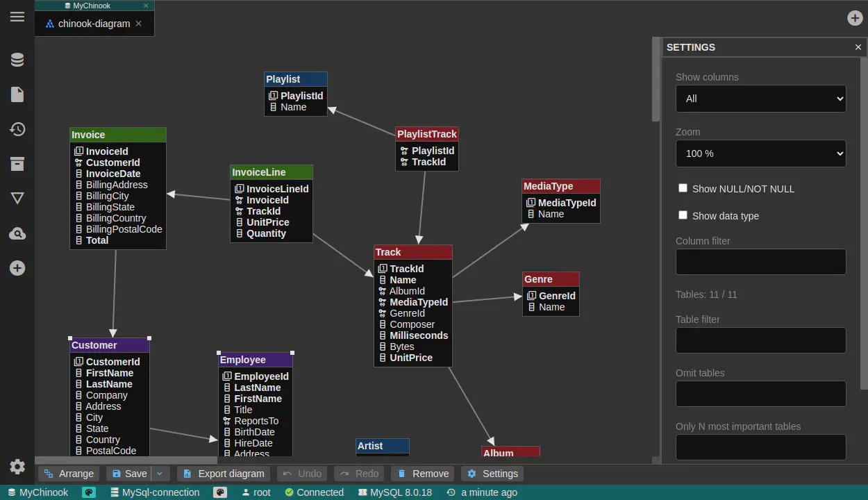Select the filter icon in the sidebar

pyautogui.click(x=17, y=198)
